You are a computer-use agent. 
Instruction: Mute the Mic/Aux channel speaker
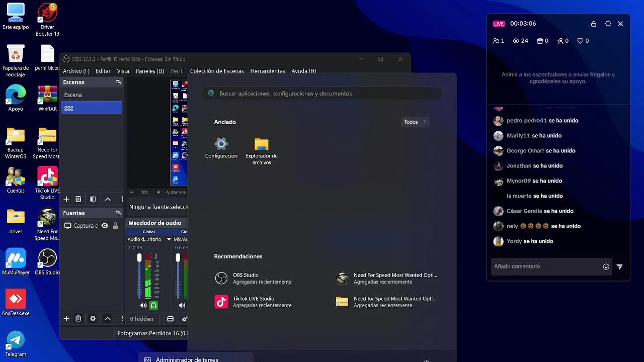pyautogui.click(x=182, y=305)
